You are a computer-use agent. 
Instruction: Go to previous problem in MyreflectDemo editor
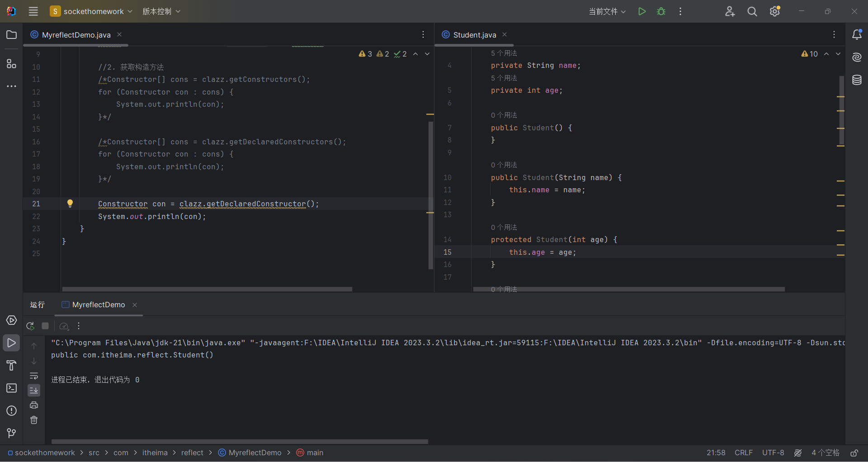(x=415, y=54)
